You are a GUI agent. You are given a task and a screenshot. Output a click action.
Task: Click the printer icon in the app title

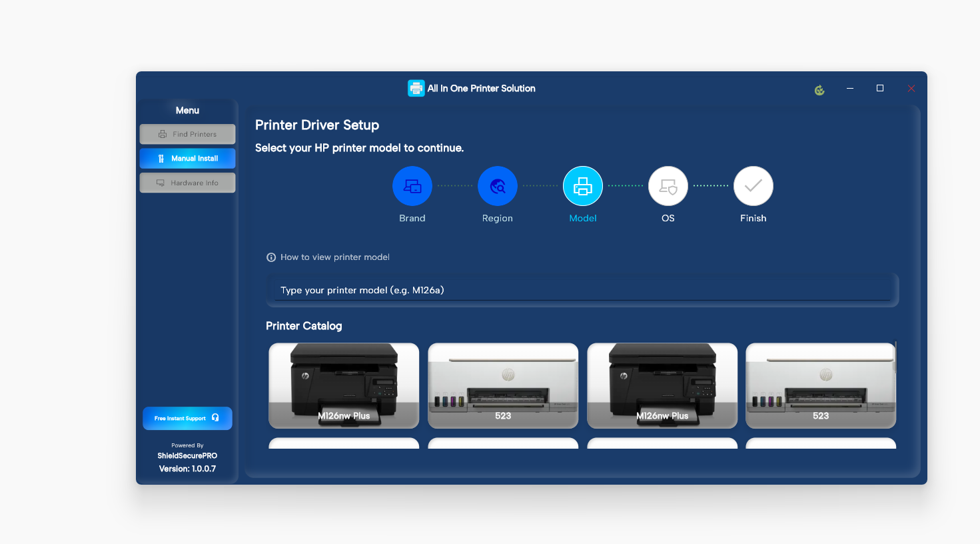tap(416, 87)
